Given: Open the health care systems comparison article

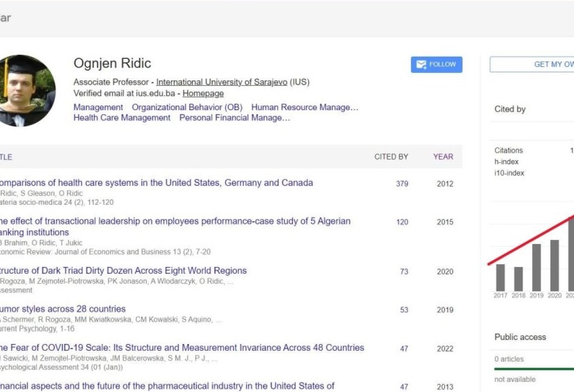Looking at the screenshot, I should [157, 183].
